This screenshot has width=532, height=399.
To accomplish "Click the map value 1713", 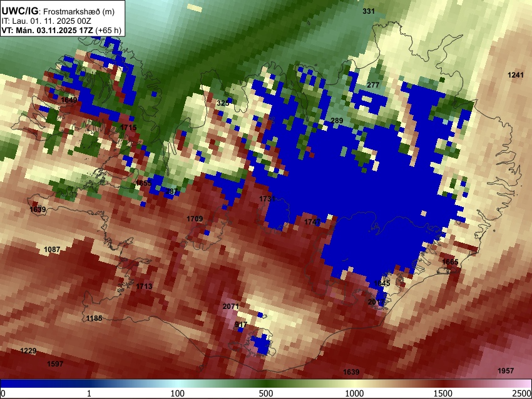I will pos(144,286).
